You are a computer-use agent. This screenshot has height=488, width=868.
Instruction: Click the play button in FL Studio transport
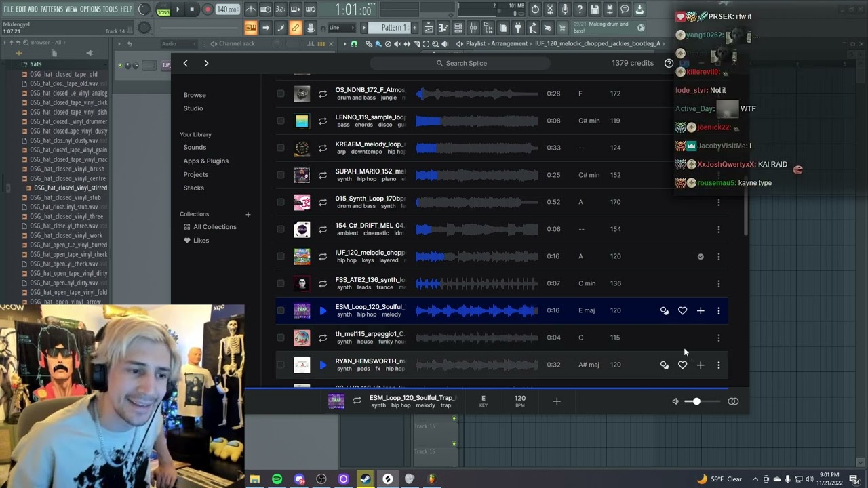(178, 9)
